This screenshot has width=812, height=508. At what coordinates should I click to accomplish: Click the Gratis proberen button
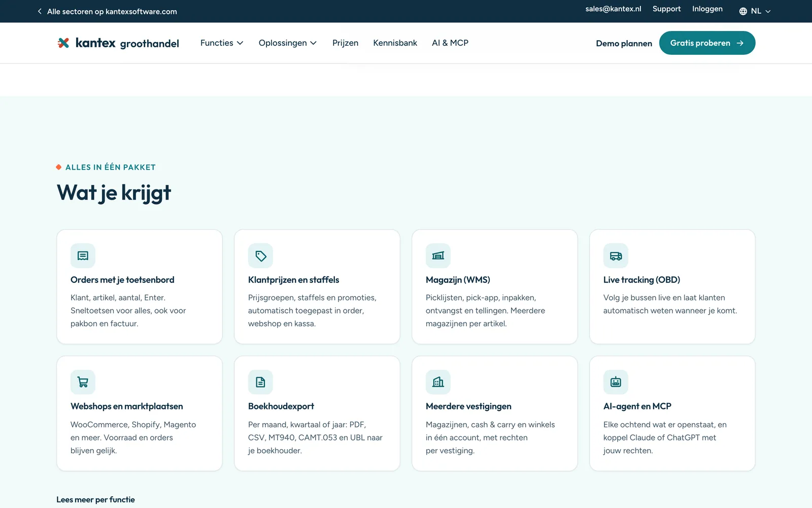tap(707, 43)
